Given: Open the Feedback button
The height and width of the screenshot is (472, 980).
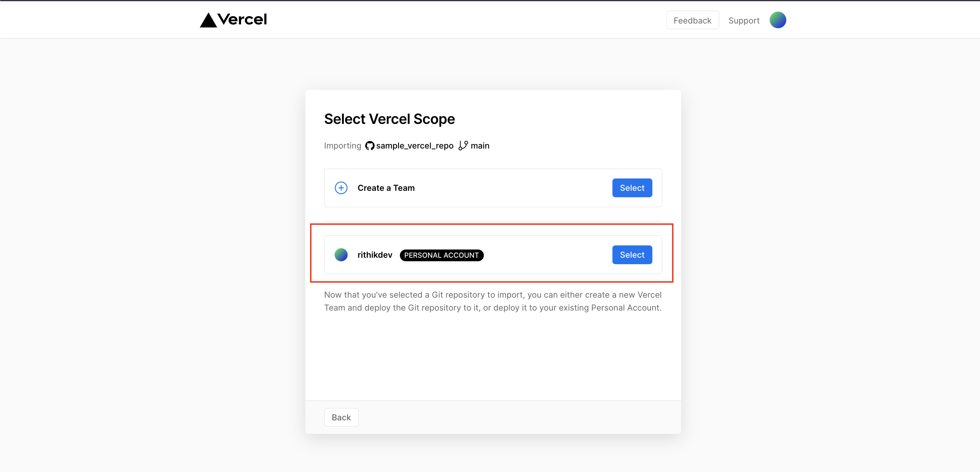Looking at the screenshot, I should click(x=692, y=21).
